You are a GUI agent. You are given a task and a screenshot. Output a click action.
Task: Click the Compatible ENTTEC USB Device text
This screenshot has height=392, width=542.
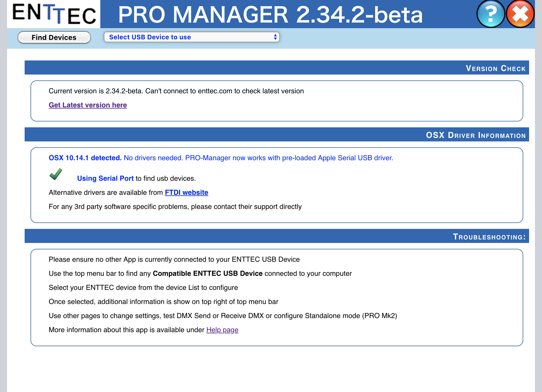[x=208, y=273]
